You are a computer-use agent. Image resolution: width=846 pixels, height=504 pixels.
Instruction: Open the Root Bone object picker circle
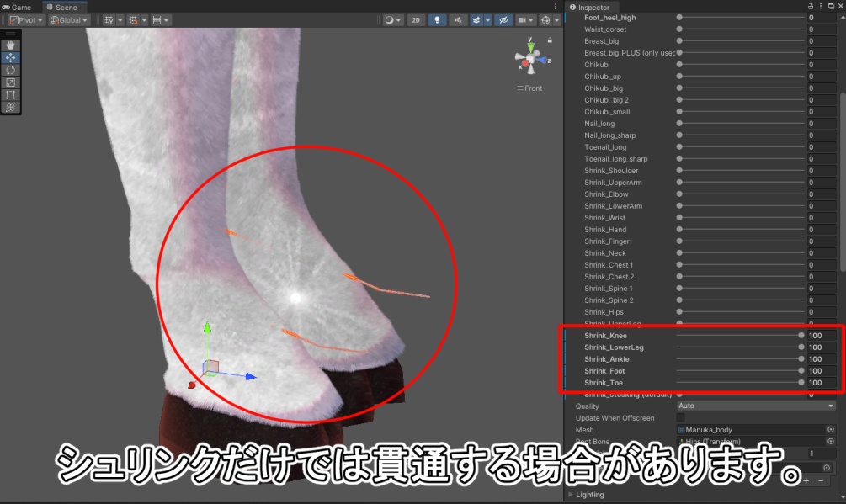830,441
